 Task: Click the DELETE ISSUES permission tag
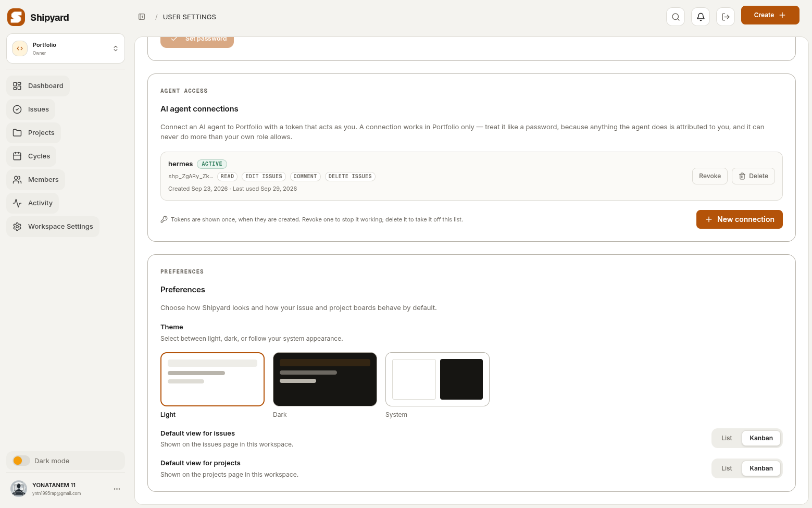point(350,177)
